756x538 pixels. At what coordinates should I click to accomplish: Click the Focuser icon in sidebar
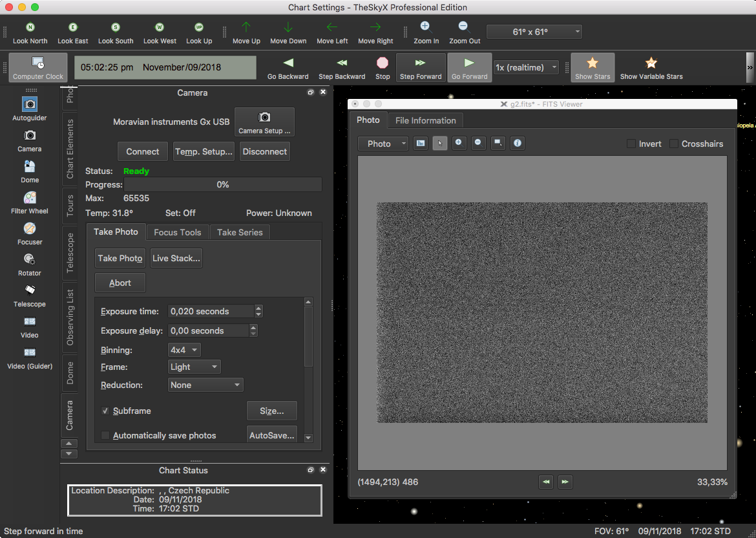30,229
